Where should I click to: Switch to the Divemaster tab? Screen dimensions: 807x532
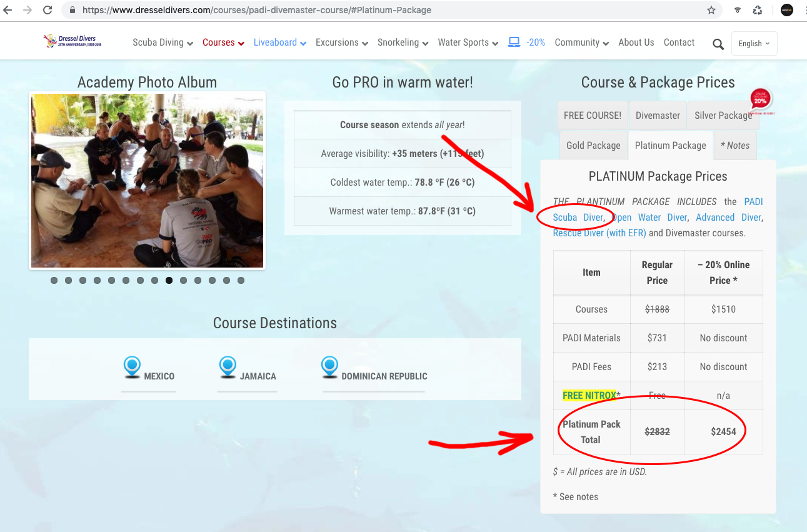coord(658,115)
